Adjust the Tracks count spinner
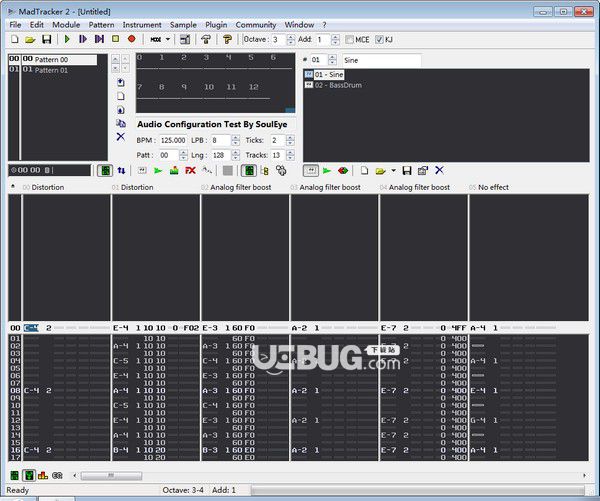The image size is (600, 501). coord(290,155)
